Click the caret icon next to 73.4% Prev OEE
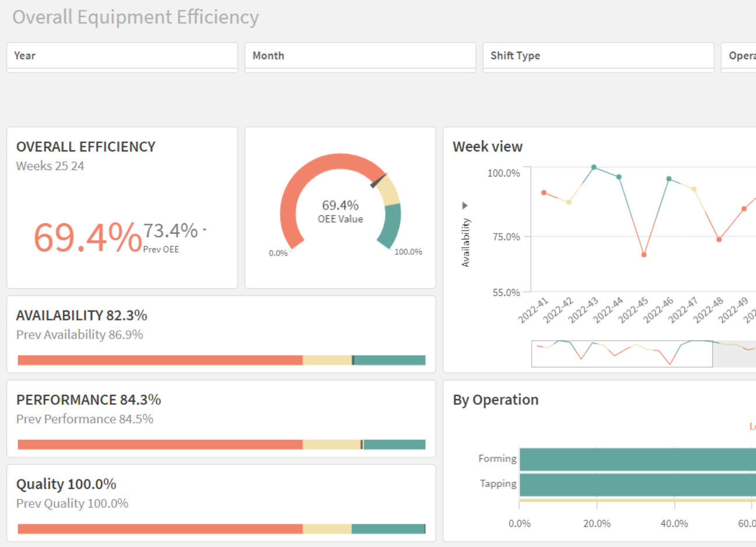Viewport: 756px width, 547px height. coord(204,228)
